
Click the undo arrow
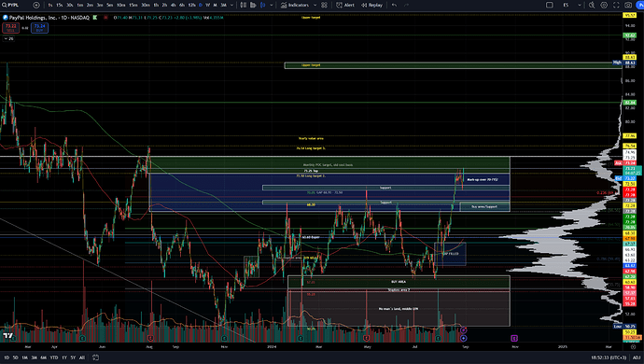pyautogui.click(x=394, y=5)
